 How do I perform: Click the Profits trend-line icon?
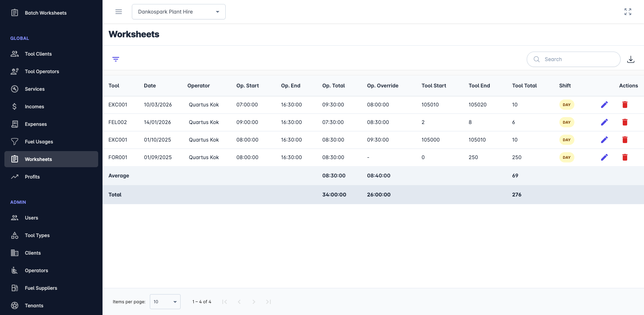coord(15,177)
